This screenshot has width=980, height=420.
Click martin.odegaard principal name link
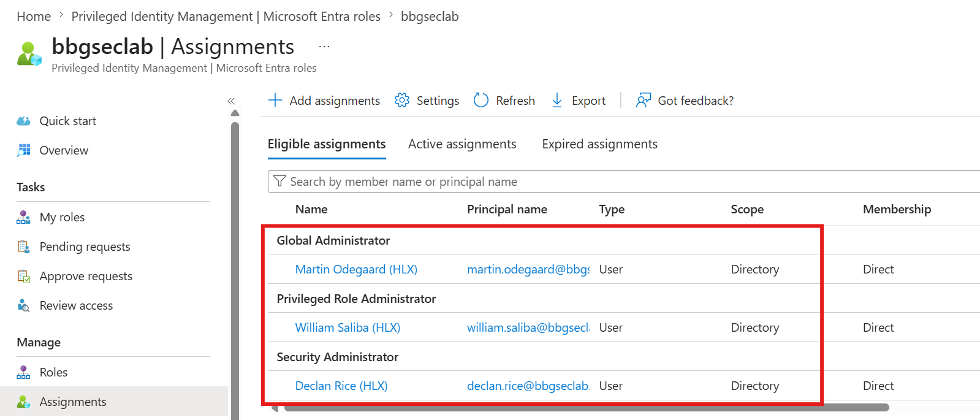[x=528, y=269]
